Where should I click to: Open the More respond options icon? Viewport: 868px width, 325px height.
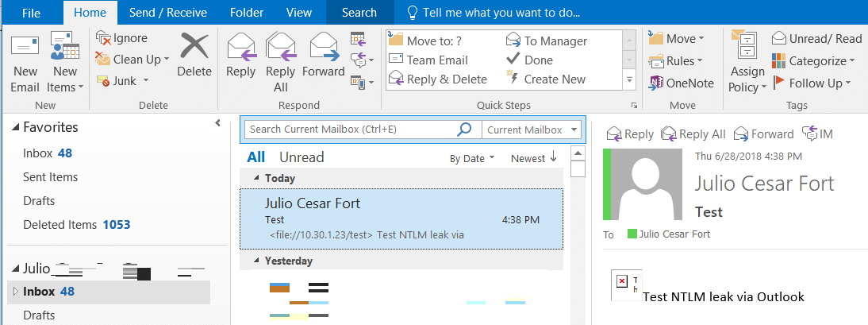coord(362,82)
